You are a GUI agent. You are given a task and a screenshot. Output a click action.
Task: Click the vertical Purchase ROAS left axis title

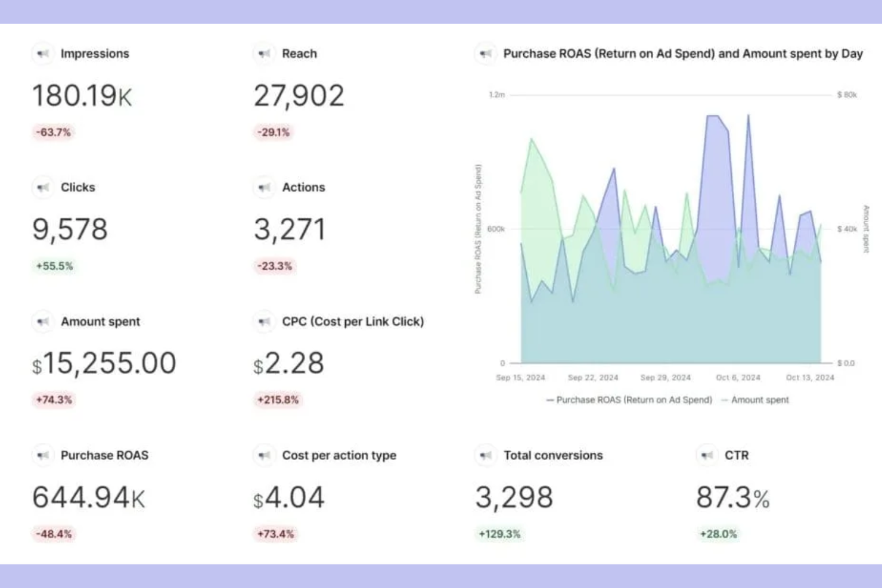pyautogui.click(x=478, y=229)
